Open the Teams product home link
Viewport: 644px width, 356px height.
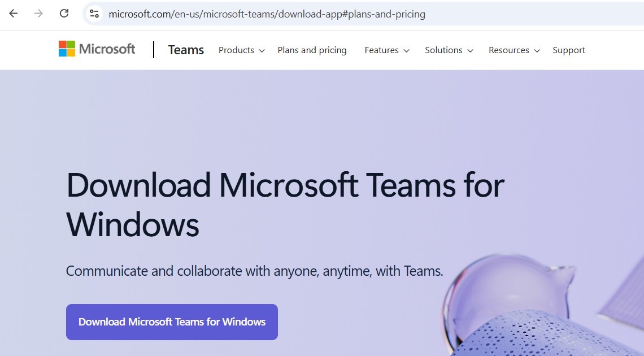pyautogui.click(x=186, y=50)
